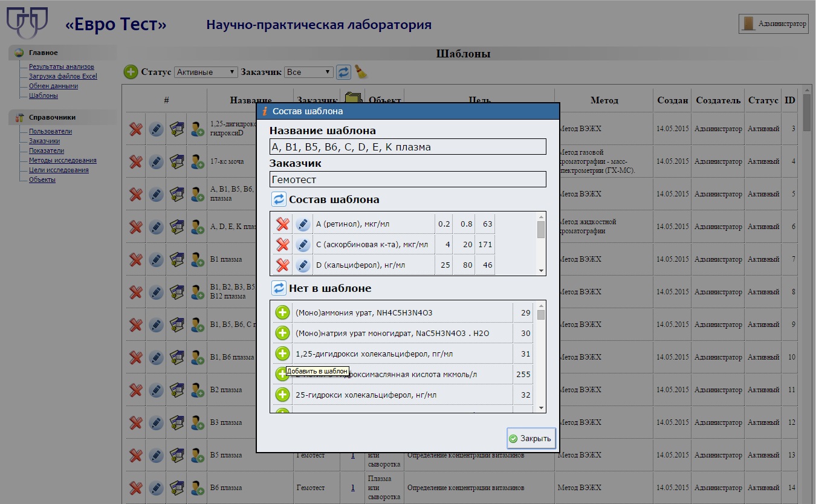Delete D (кальциферол) row with red cross
The width and height of the screenshot is (816, 504).
click(x=282, y=265)
